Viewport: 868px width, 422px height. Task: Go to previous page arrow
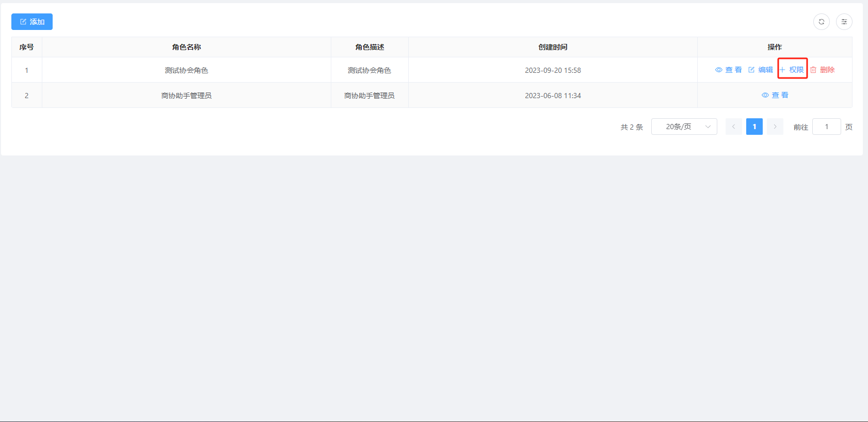[x=733, y=127]
